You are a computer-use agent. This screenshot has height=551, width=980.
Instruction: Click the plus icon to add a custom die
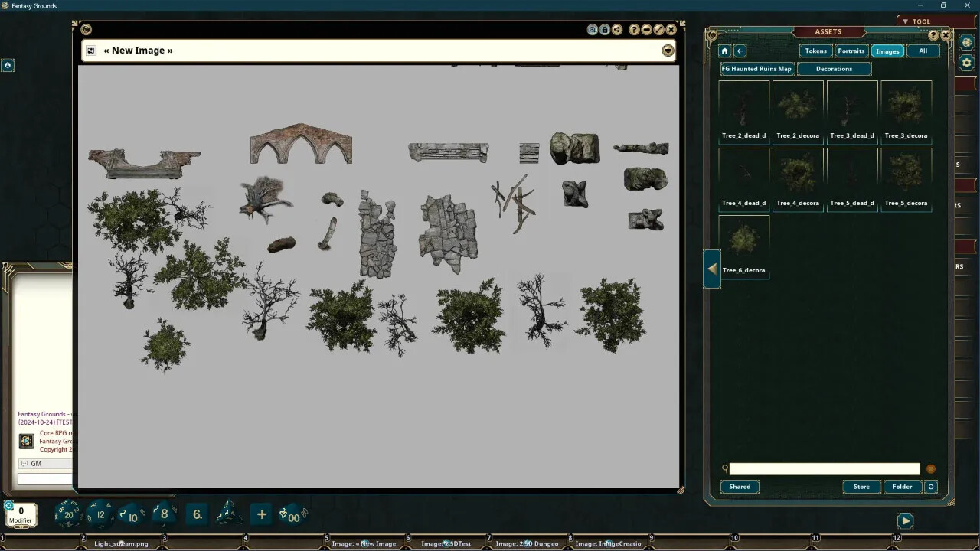click(x=261, y=514)
